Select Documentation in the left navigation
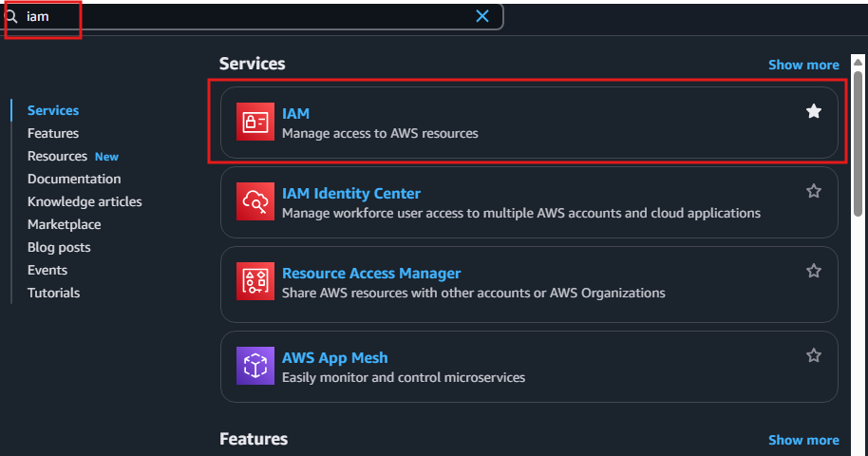The image size is (868, 456). point(74,179)
